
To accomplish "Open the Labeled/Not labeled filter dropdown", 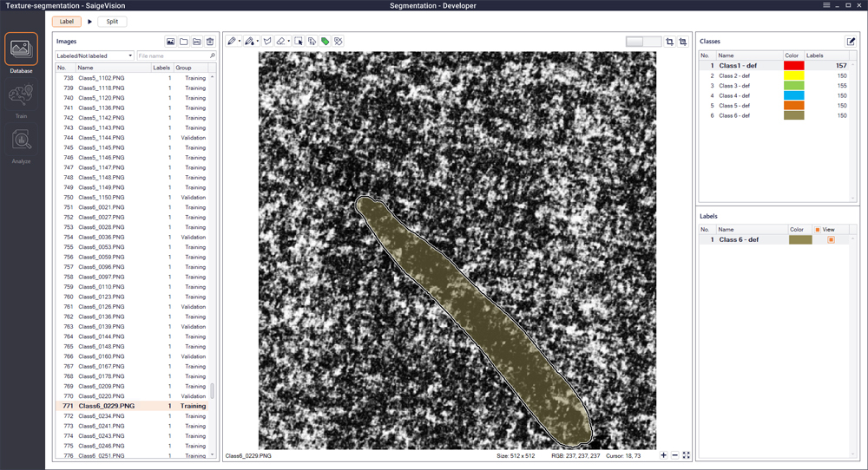I will (x=95, y=55).
